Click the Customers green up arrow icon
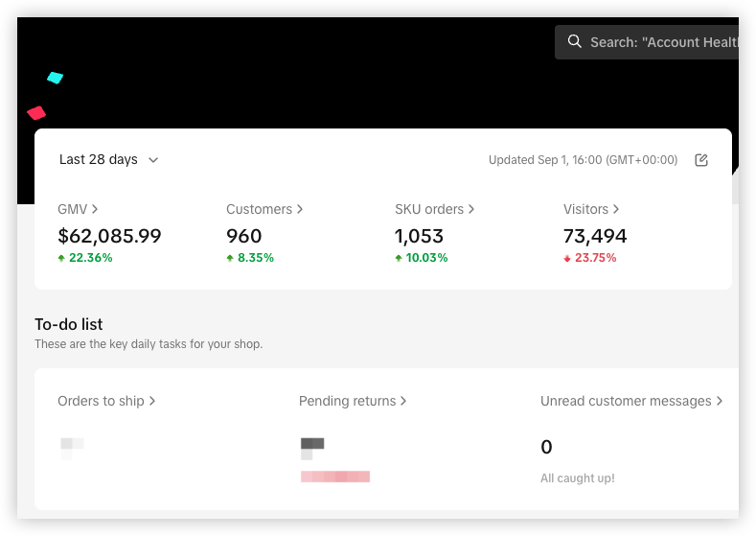This screenshot has height=536, width=756. point(231,258)
